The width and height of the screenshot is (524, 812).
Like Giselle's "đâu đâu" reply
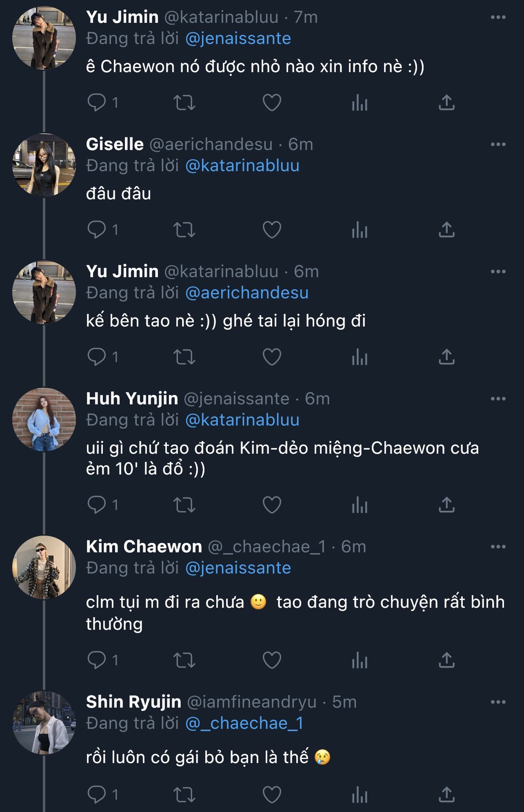coord(272,230)
